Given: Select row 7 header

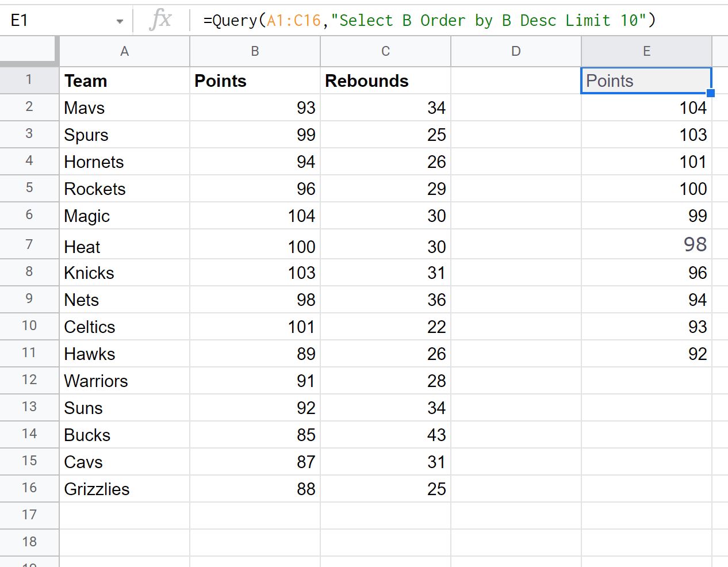Looking at the screenshot, I should click(x=29, y=244).
